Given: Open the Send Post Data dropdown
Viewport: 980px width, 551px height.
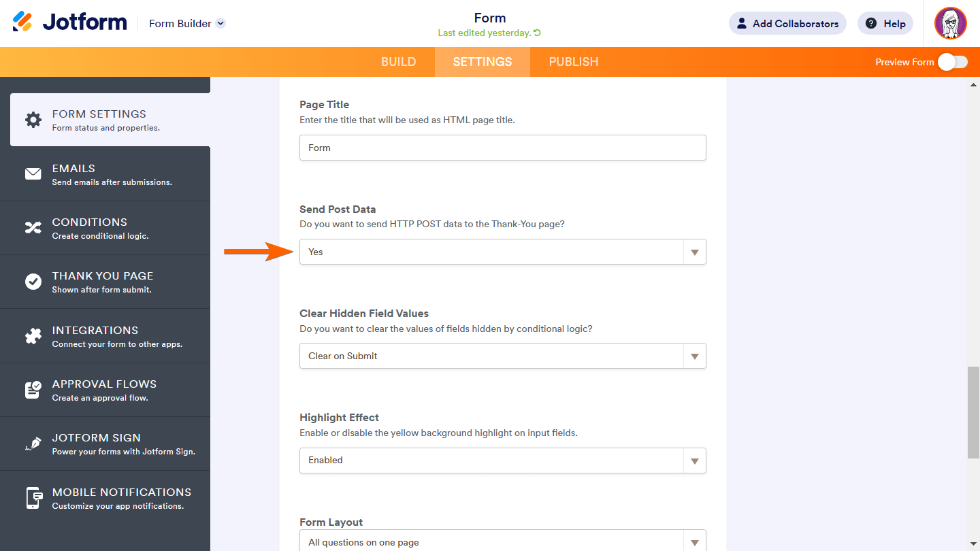Looking at the screenshot, I should pyautogui.click(x=502, y=252).
